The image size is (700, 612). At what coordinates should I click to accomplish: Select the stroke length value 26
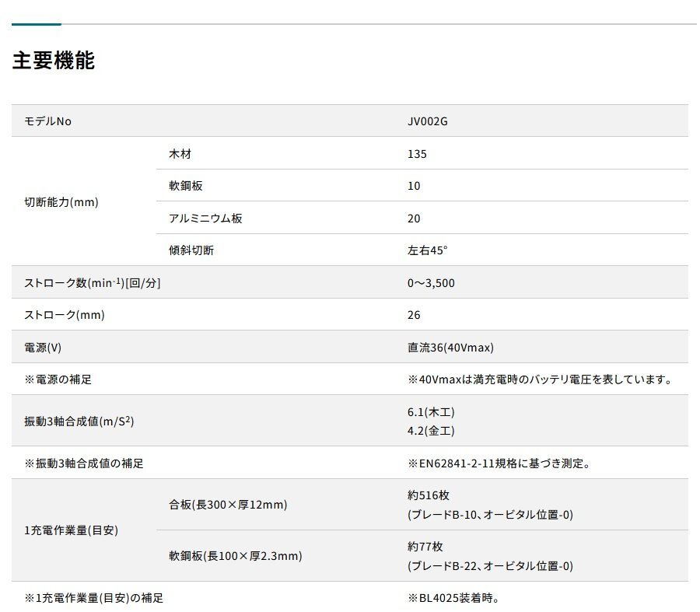tap(414, 315)
